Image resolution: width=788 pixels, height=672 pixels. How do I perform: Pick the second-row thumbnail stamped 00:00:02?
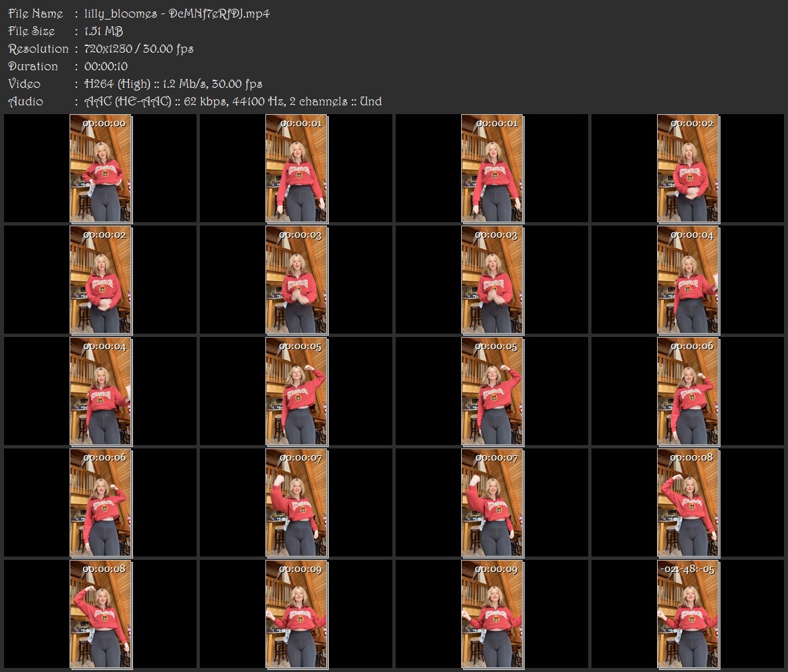click(x=101, y=280)
